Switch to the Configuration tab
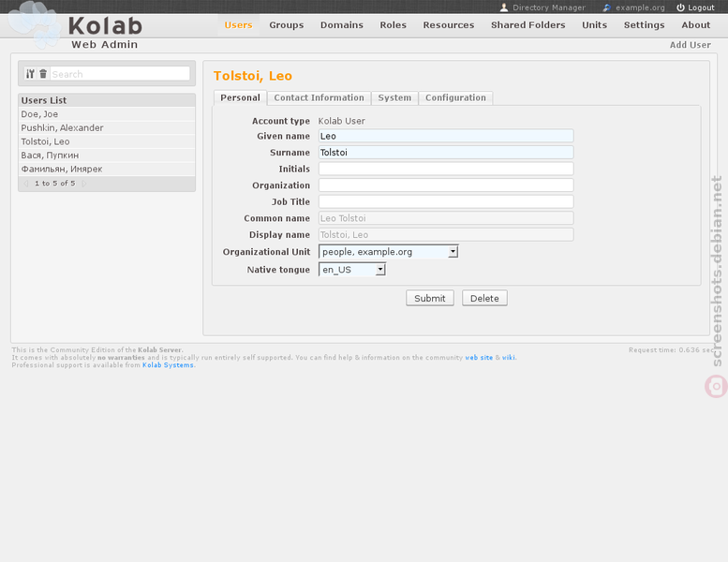The height and width of the screenshot is (562, 728). (x=455, y=97)
